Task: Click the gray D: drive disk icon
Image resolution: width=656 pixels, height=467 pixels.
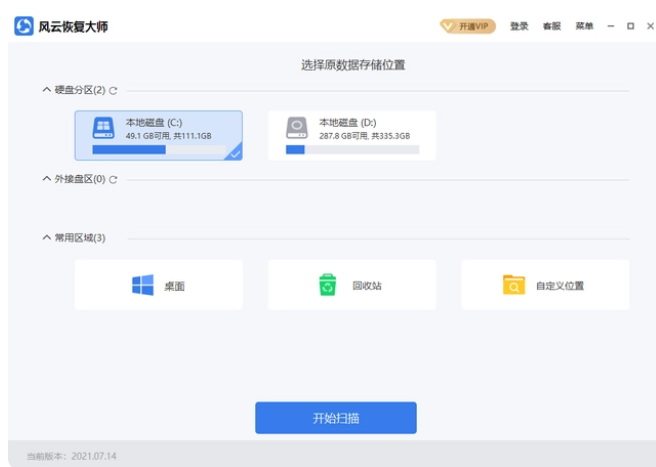Action: (297, 128)
